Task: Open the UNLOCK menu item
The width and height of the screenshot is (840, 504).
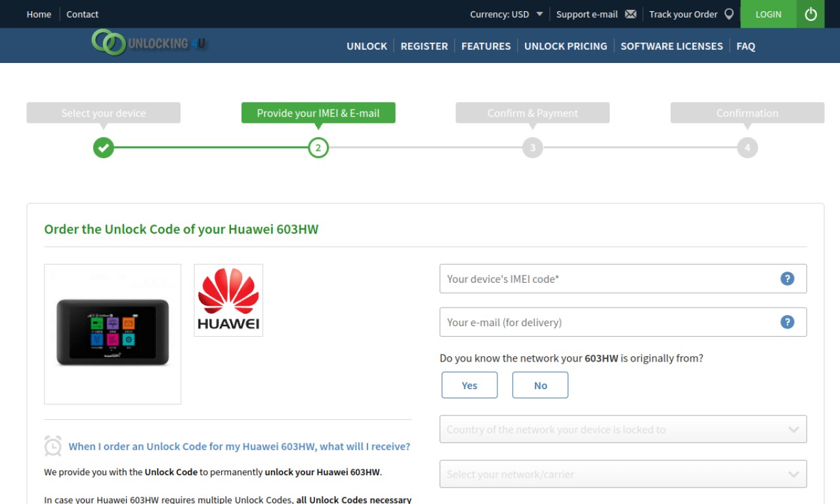Action: pos(367,46)
